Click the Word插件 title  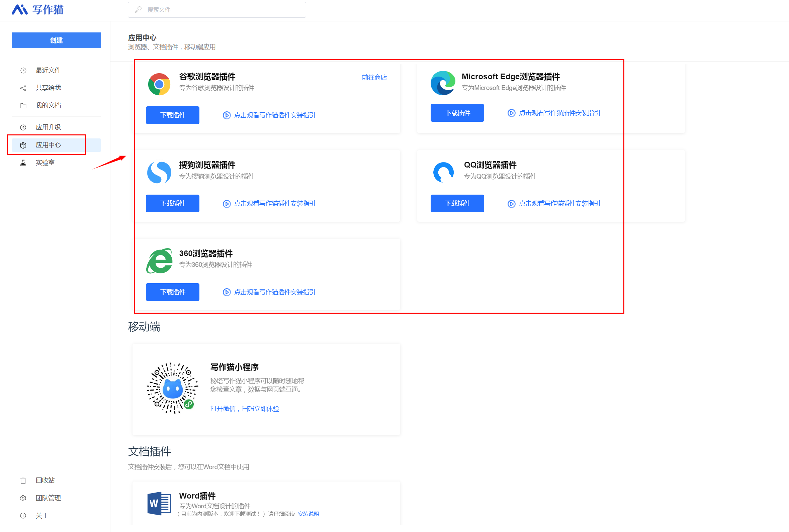[x=197, y=496]
